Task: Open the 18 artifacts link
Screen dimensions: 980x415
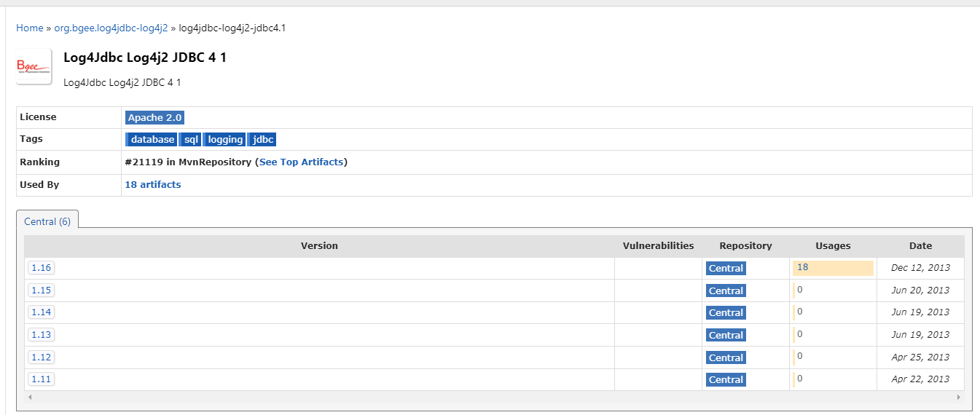Action: [153, 184]
